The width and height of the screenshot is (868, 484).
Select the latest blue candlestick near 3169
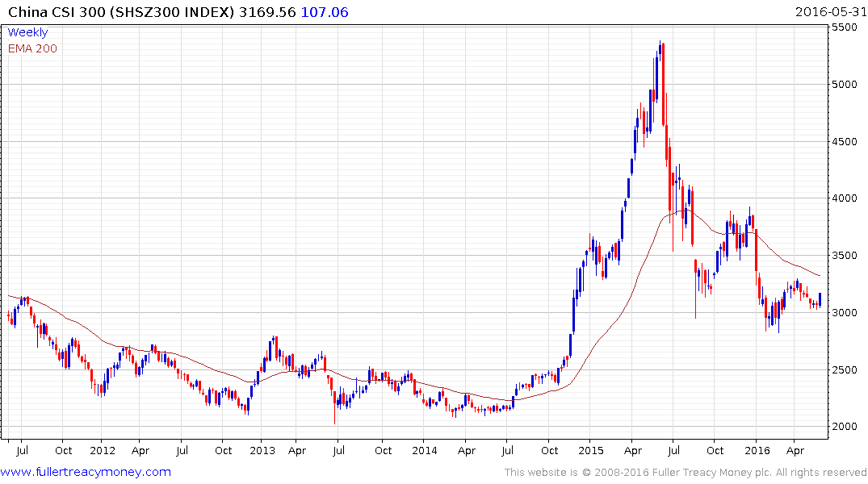pyautogui.click(x=820, y=300)
